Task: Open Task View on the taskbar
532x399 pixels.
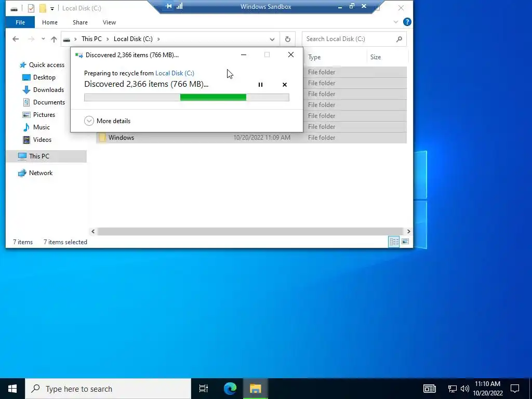Action: pos(204,389)
